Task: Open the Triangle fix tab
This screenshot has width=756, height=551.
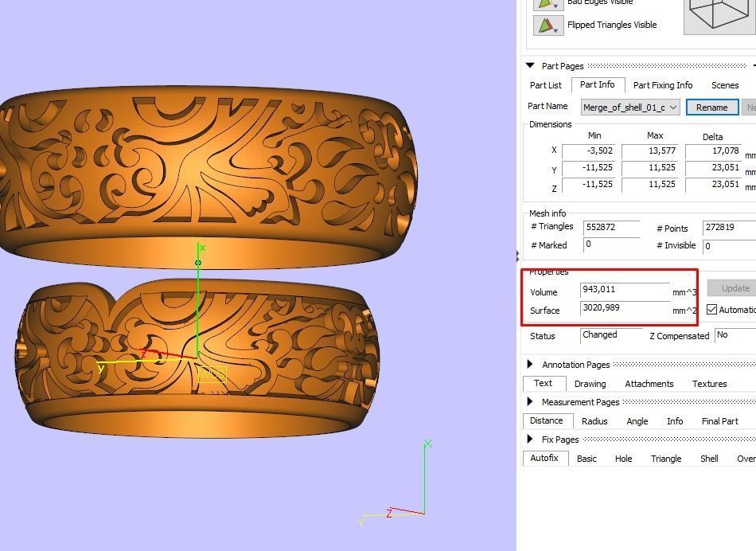Action: [666, 459]
